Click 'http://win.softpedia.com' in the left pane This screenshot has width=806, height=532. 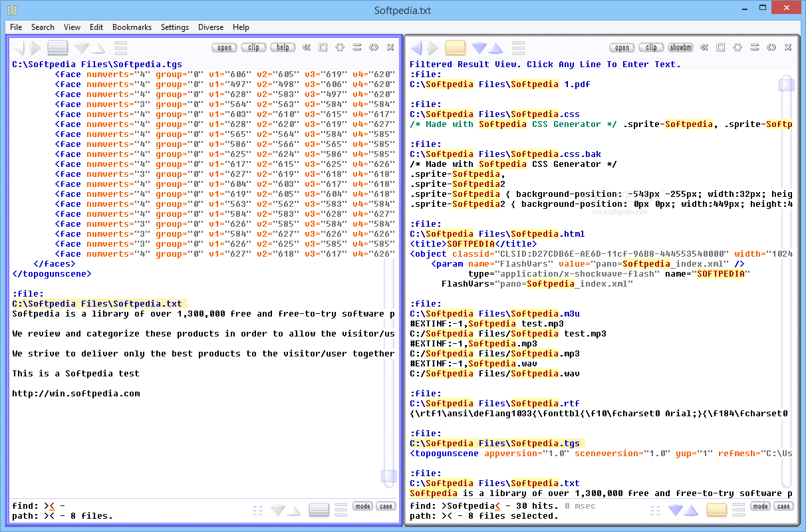pyautogui.click(x=76, y=394)
